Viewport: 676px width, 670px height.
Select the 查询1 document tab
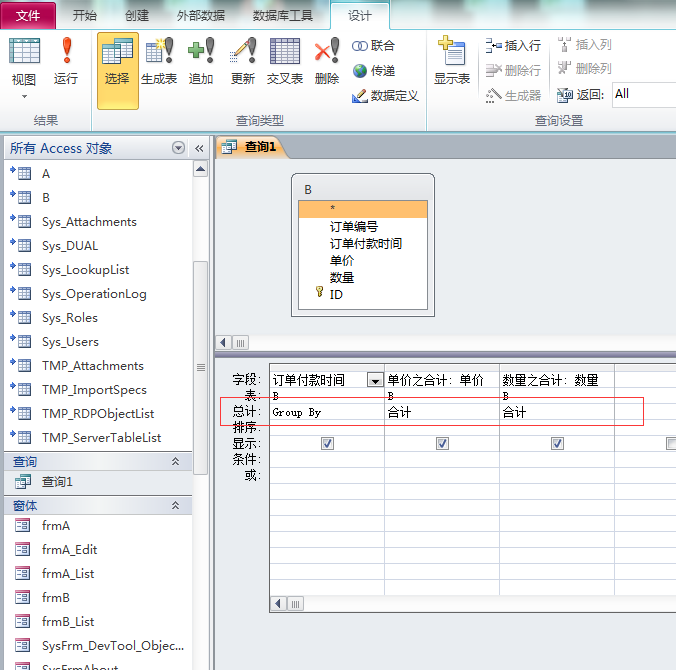251,147
